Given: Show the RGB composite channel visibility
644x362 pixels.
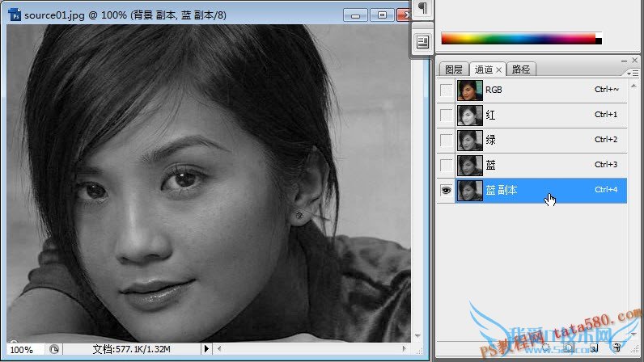Looking at the screenshot, I should 446,90.
